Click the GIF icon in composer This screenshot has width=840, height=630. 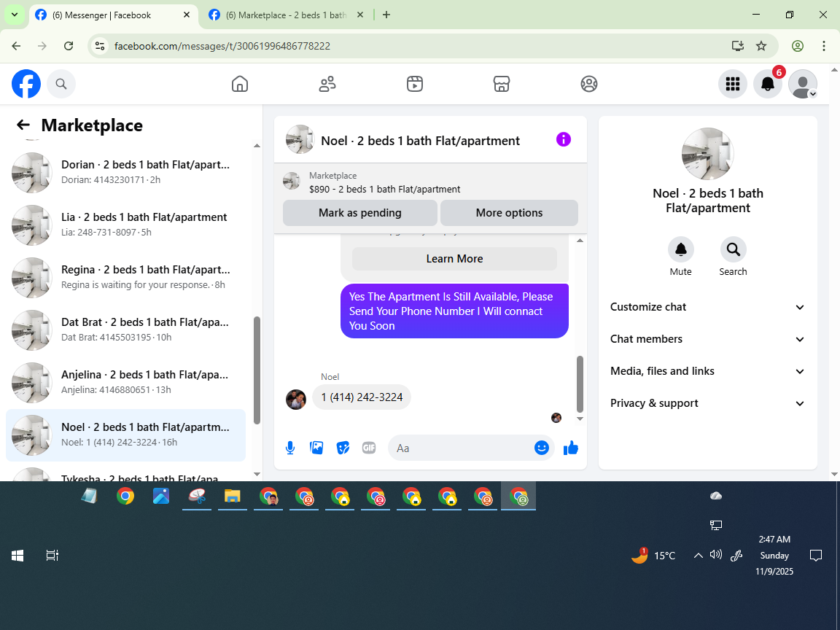click(368, 448)
